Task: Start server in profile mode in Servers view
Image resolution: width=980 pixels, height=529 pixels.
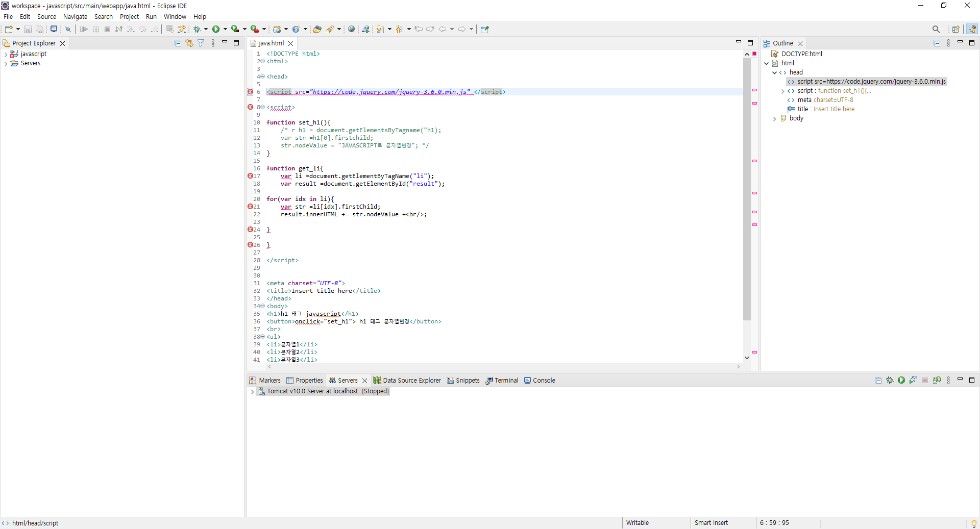Action: [x=913, y=380]
